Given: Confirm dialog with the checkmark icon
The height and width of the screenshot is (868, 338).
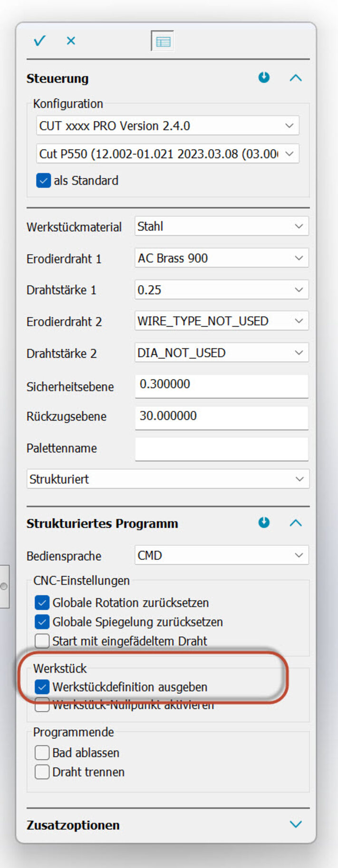Looking at the screenshot, I should pyautogui.click(x=39, y=41).
